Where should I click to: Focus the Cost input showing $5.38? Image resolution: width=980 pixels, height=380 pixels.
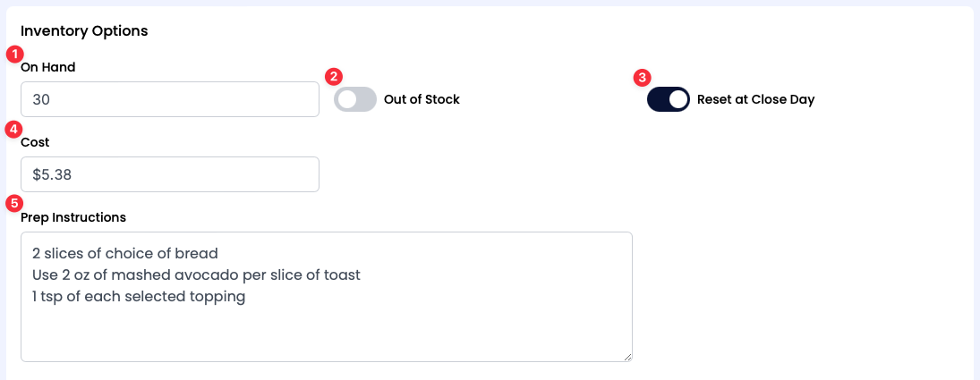point(169,174)
